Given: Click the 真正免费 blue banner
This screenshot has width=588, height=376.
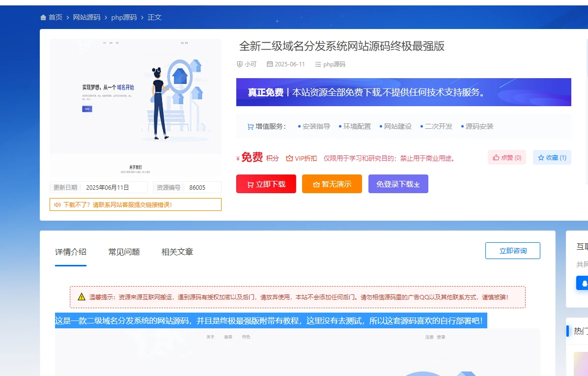Looking at the screenshot, I should [403, 92].
